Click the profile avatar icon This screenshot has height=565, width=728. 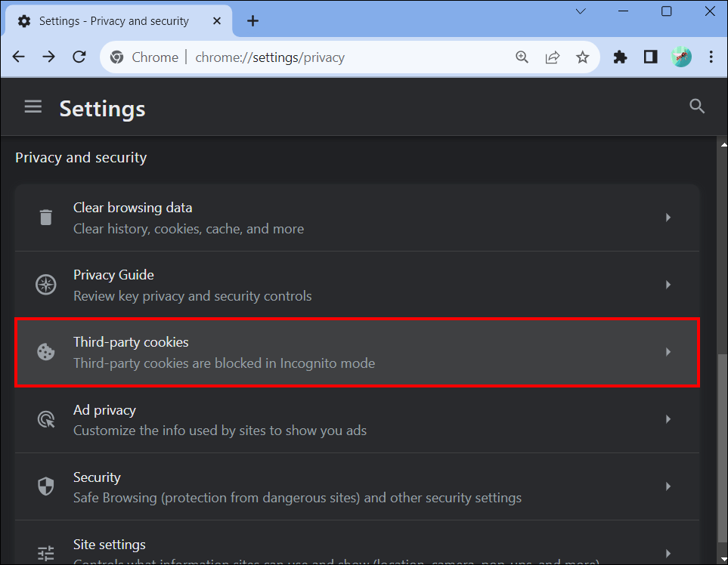click(681, 57)
